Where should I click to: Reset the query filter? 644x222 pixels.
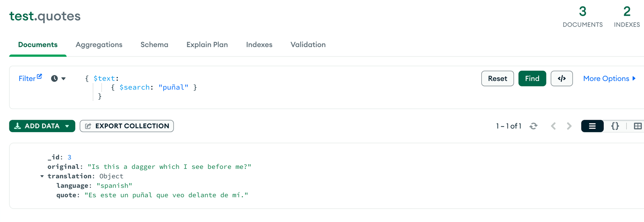[x=497, y=79]
